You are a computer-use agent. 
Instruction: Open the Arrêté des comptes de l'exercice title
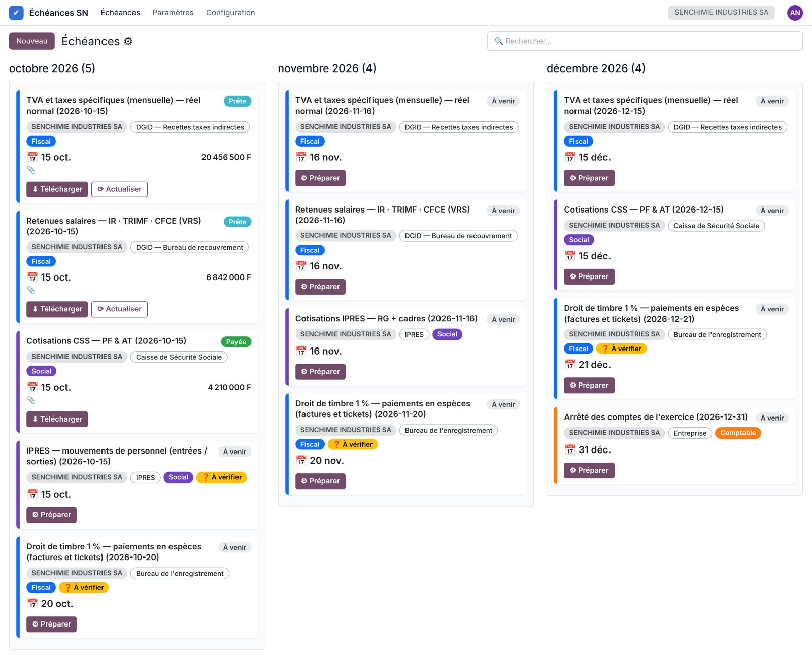(x=656, y=417)
